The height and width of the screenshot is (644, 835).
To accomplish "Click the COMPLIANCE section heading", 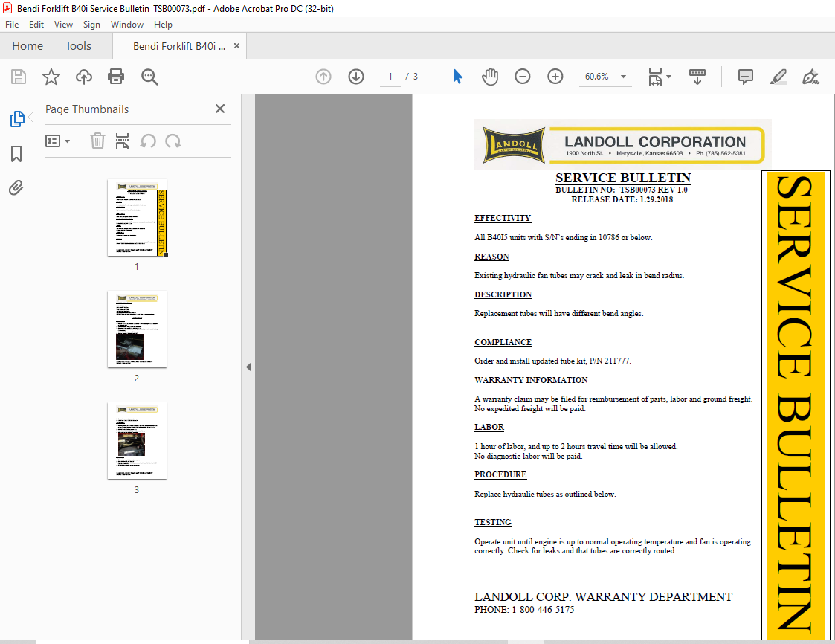I will [503, 343].
